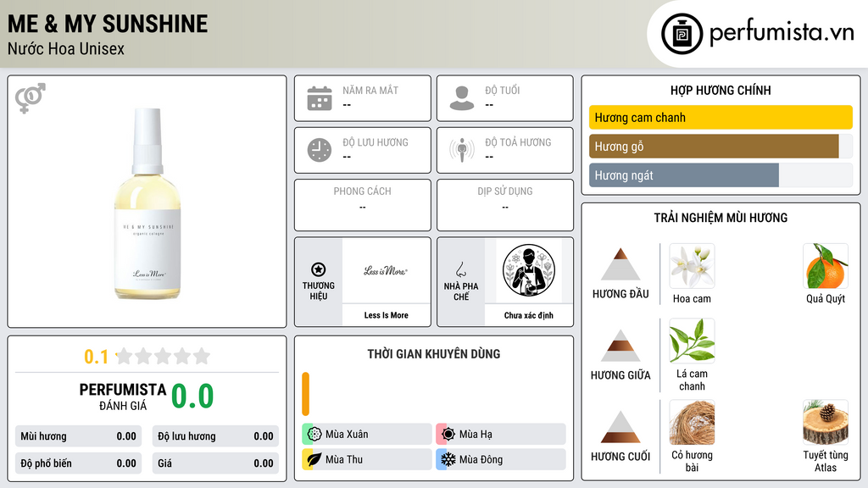This screenshot has height=488, width=868.
Task: Click the calendar icon beside Năm ra mắt
Action: pyautogui.click(x=320, y=98)
